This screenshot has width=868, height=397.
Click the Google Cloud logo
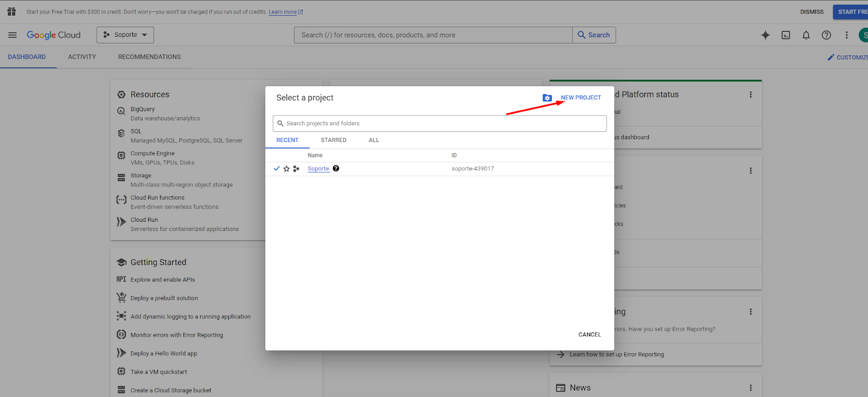coord(54,35)
